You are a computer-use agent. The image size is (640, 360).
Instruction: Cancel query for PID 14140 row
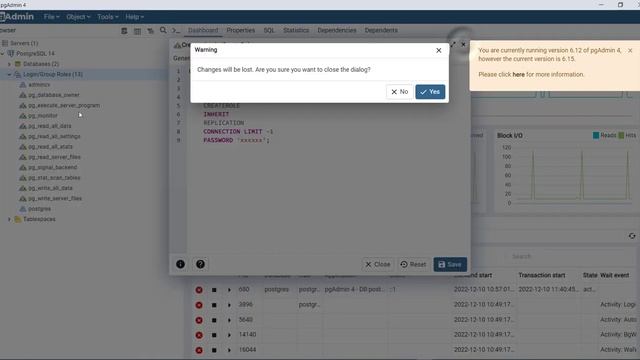214,335
